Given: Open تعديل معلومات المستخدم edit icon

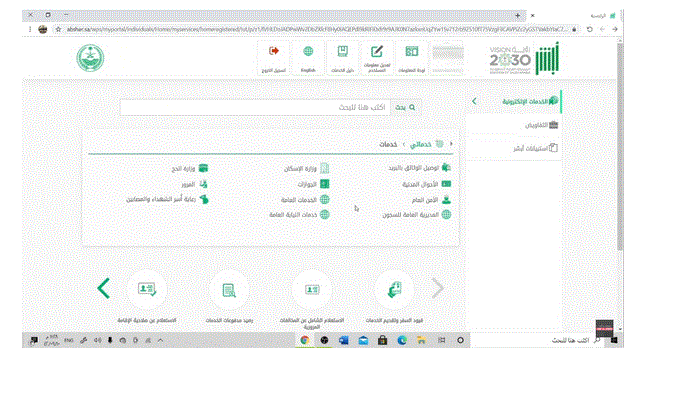Looking at the screenshot, I should pyautogui.click(x=377, y=51).
